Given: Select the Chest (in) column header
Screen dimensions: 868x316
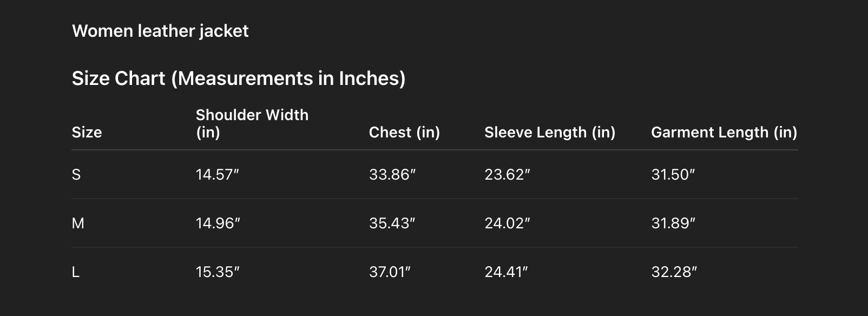Looking at the screenshot, I should 404,133.
